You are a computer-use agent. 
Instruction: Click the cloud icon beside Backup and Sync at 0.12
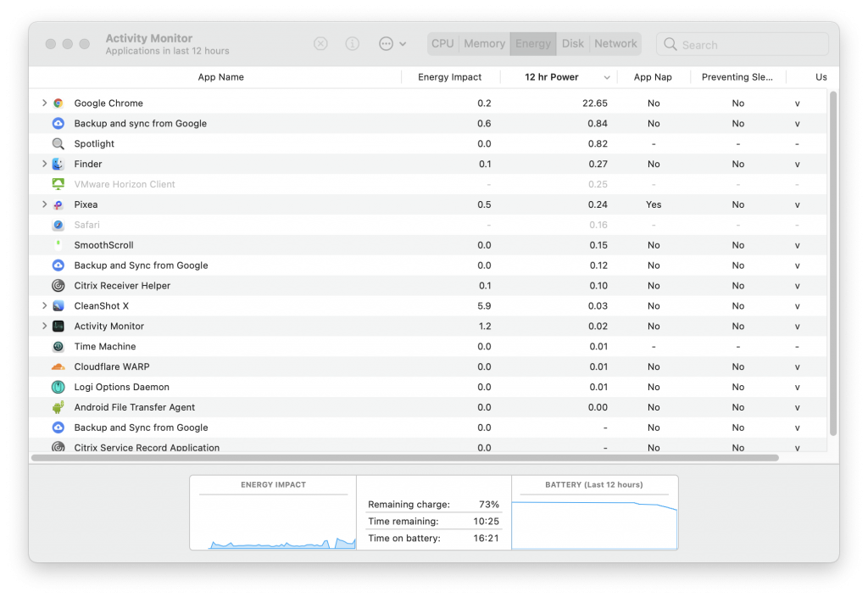click(58, 265)
